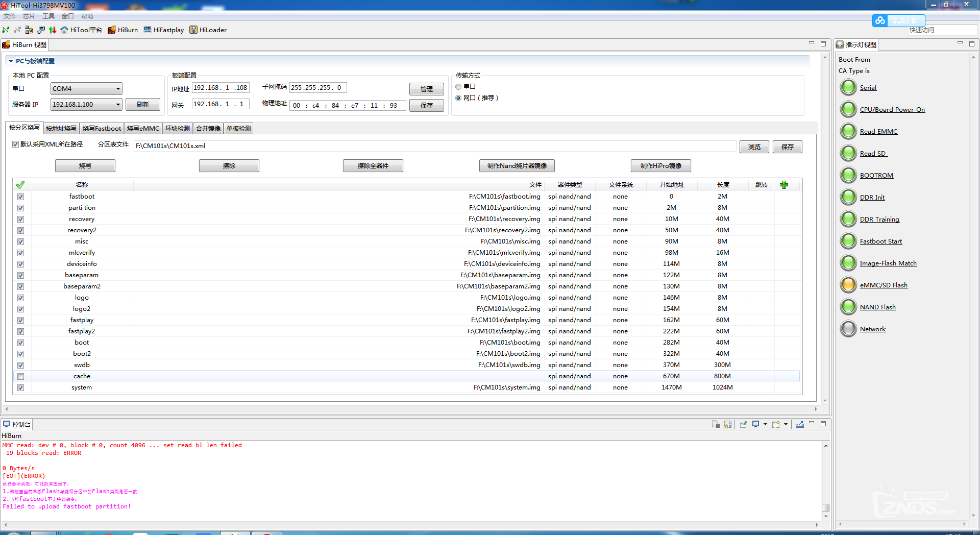Image resolution: width=980 pixels, height=535 pixels.
Task: Click the partition table file path field
Action: click(435, 145)
